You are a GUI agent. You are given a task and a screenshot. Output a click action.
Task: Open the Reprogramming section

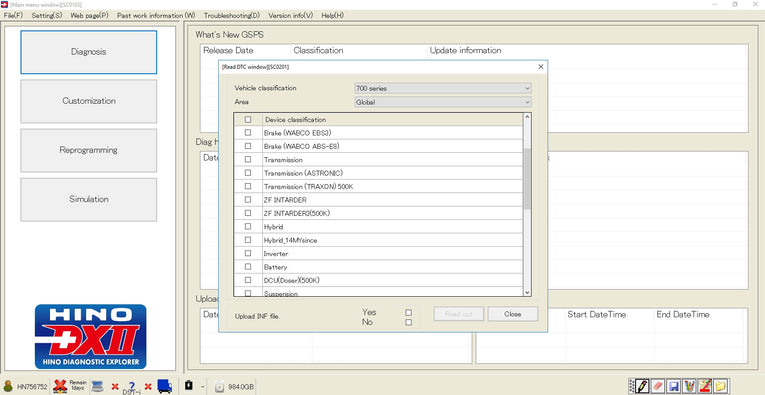(x=89, y=150)
